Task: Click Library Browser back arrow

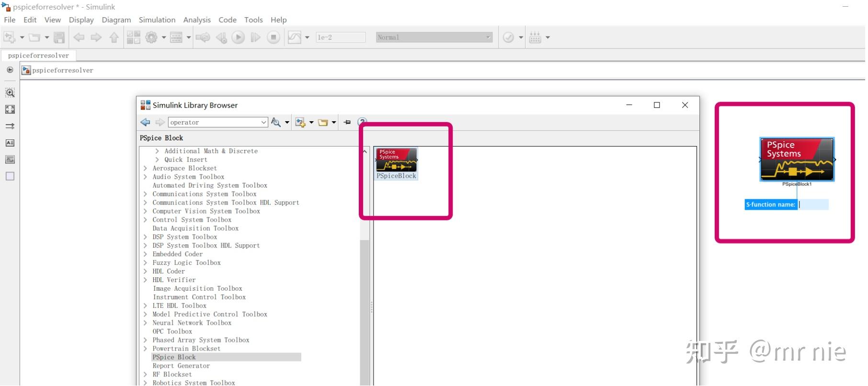Action: (145, 122)
